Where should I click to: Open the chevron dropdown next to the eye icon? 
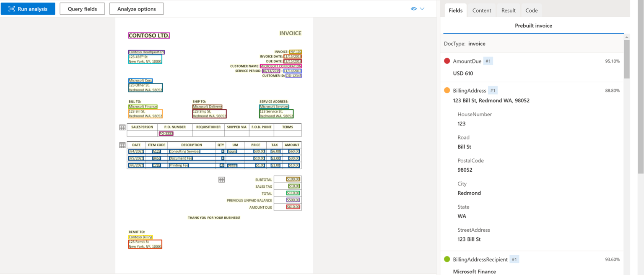tap(422, 8)
